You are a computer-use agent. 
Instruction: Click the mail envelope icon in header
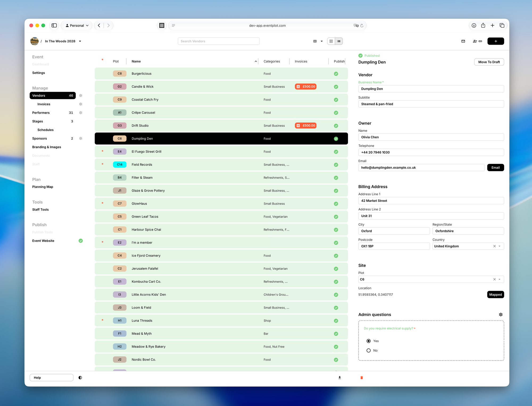tap(463, 41)
